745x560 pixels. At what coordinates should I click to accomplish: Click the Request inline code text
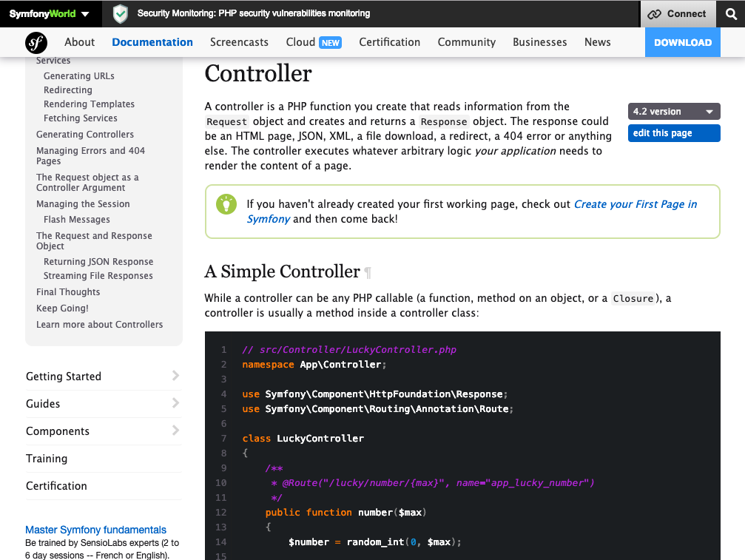click(x=226, y=121)
